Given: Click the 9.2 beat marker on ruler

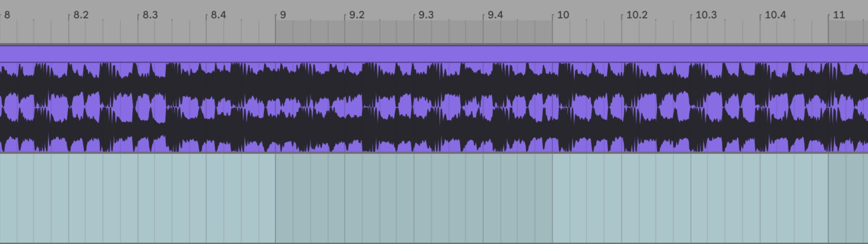Looking at the screenshot, I should [357, 15].
